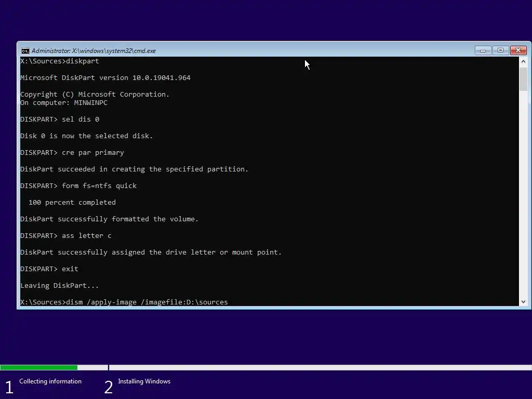The image size is (532, 399).
Task: Click the line 'X:\Sources>diskpart'
Action: pyautogui.click(x=60, y=61)
